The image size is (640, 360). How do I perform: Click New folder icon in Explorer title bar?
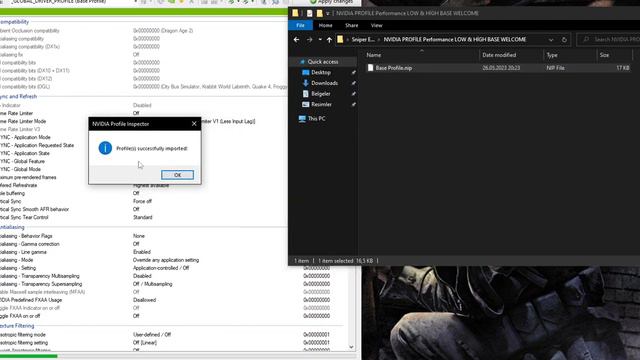click(x=320, y=13)
